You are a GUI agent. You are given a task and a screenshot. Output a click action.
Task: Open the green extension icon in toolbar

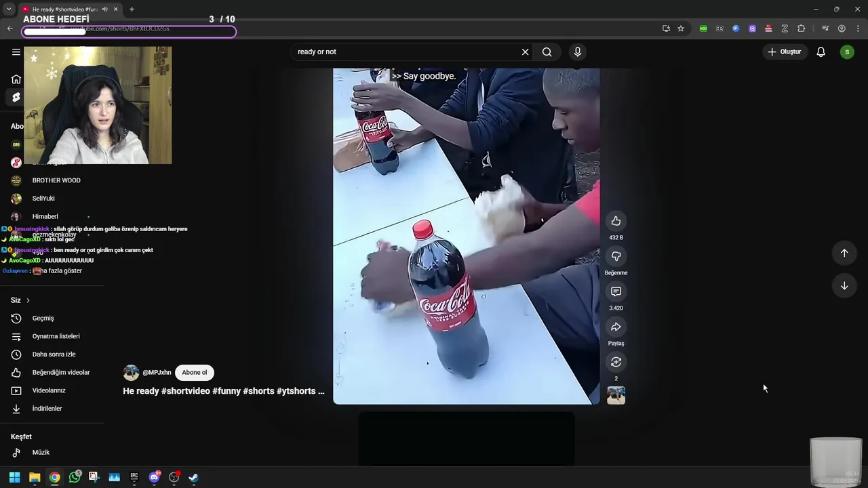(x=703, y=28)
